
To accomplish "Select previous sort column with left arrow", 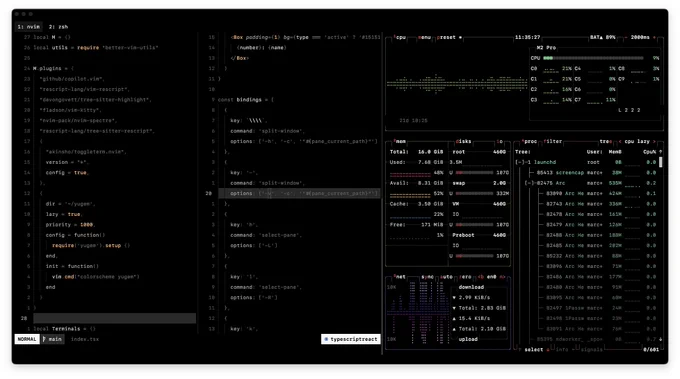I will click(619, 141).
